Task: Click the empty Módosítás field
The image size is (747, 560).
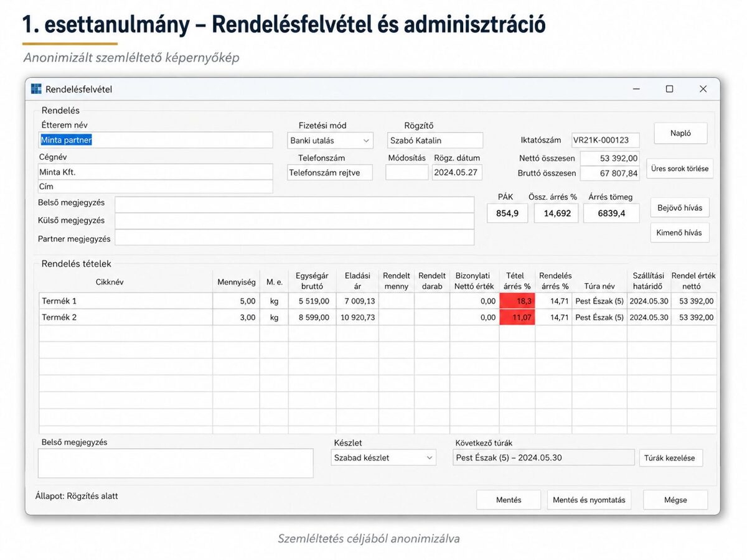Action: pyautogui.click(x=407, y=172)
